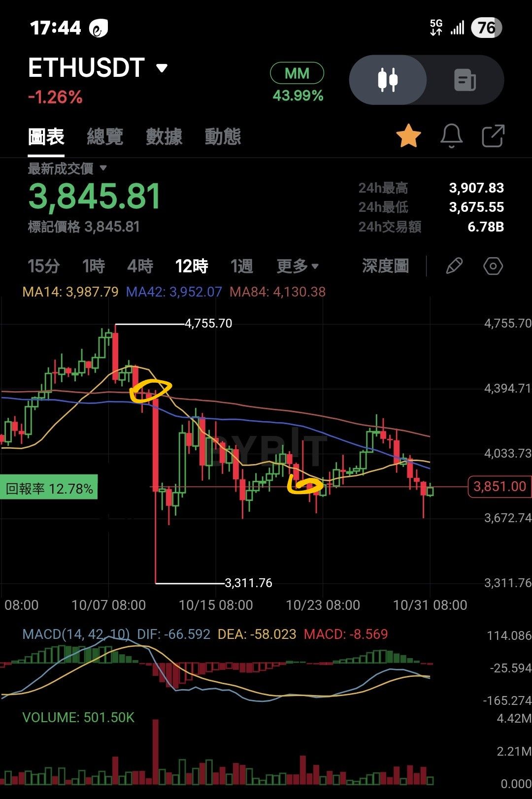Switch to candlestick chart view
Viewport: 532px width, 799px height.
coord(388,80)
